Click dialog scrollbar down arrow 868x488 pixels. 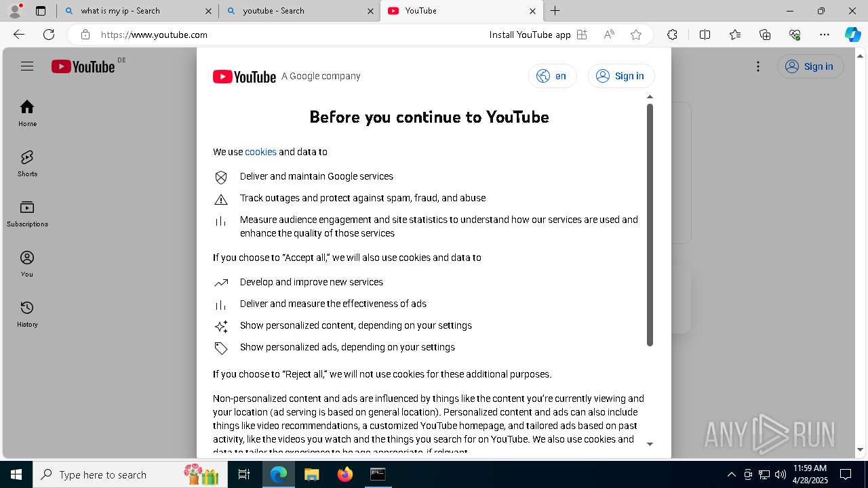click(650, 444)
